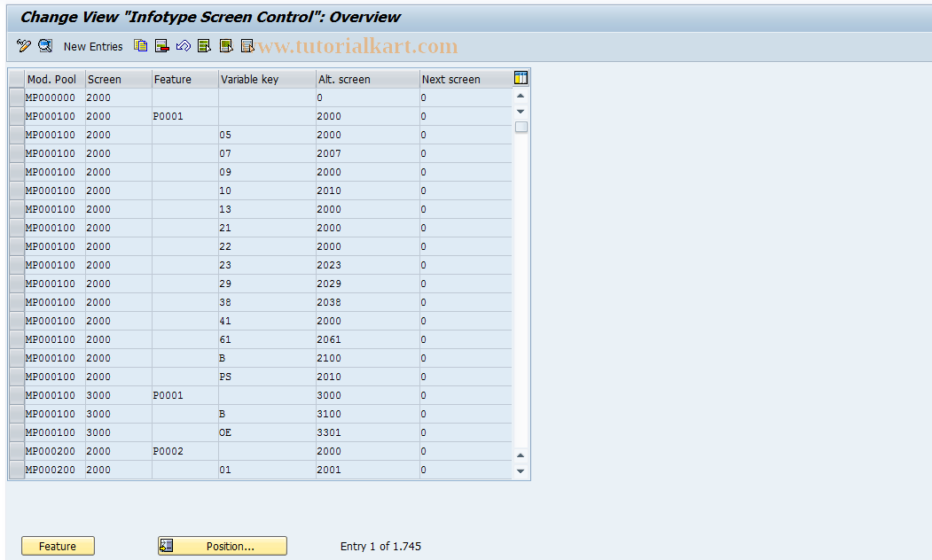This screenshot has height=560, width=932.
Task: Click the Alt. screen column header
Action: (367, 79)
